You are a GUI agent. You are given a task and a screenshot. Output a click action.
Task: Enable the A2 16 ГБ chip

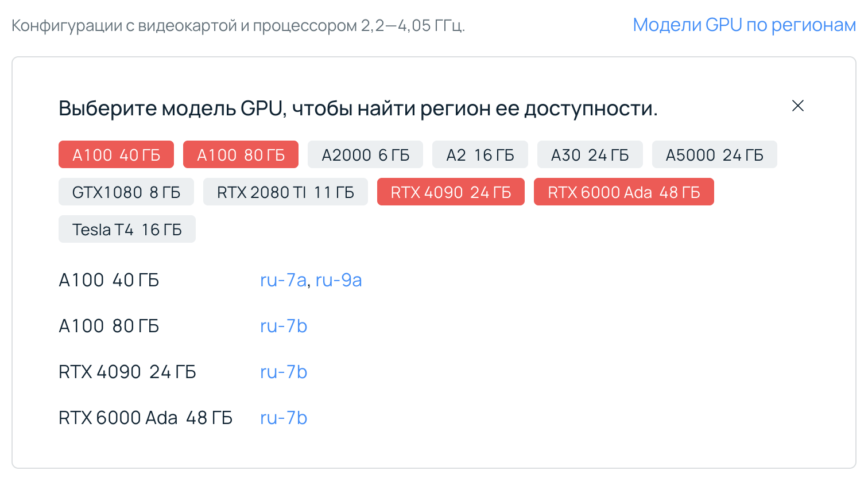(480, 155)
